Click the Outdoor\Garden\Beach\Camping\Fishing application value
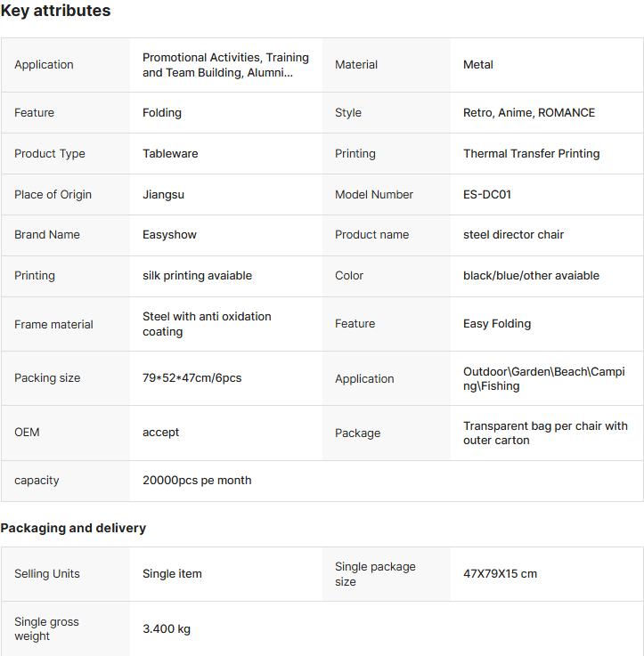 click(543, 379)
